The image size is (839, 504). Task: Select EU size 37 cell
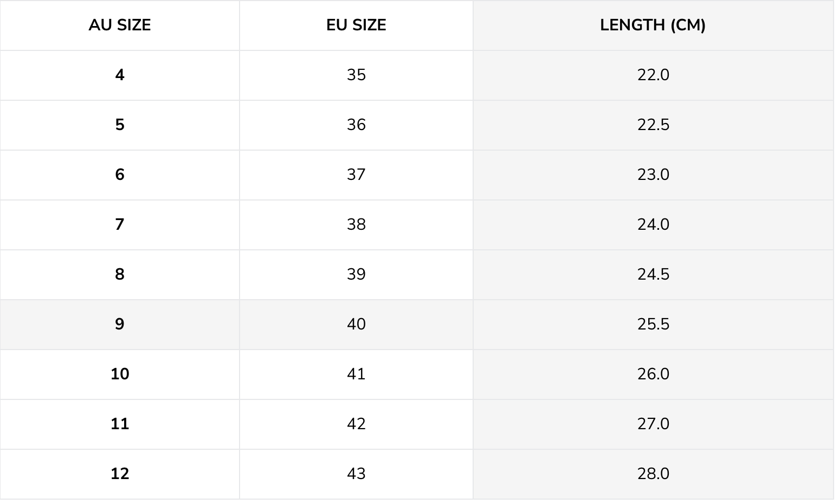(356, 175)
